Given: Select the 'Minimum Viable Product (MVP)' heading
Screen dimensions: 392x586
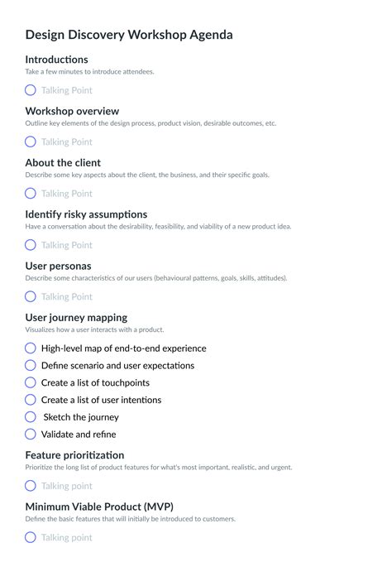Looking at the screenshot, I should [99, 507].
